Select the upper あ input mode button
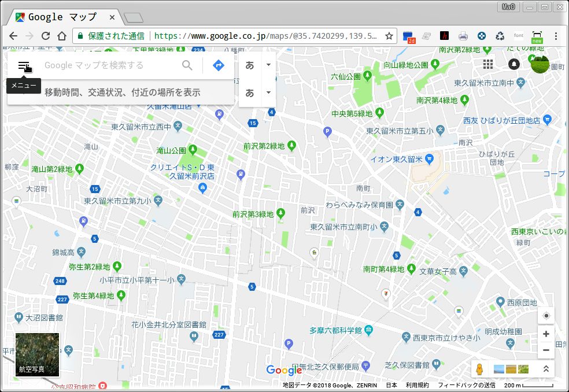 click(x=250, y=65)
